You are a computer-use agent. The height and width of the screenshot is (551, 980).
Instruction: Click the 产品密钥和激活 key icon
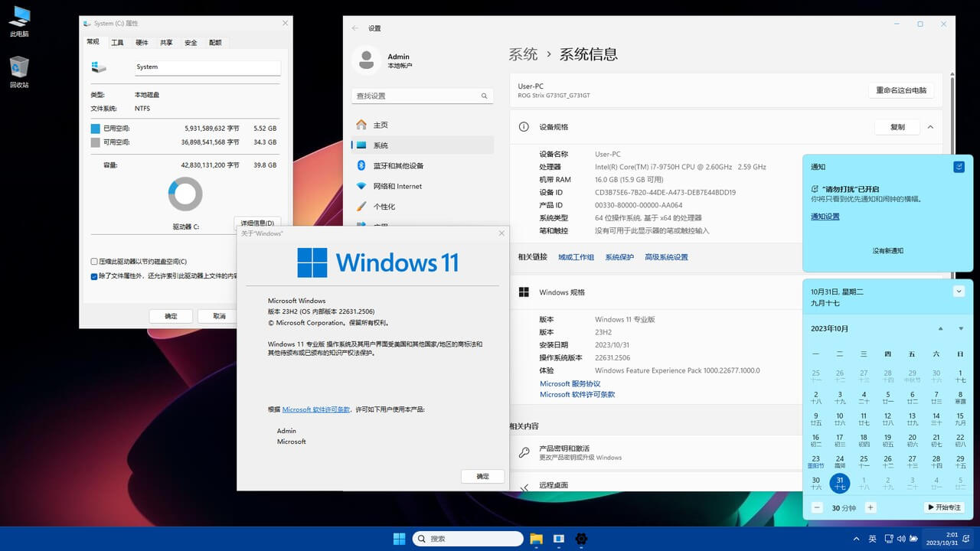[x=524, y=452]
